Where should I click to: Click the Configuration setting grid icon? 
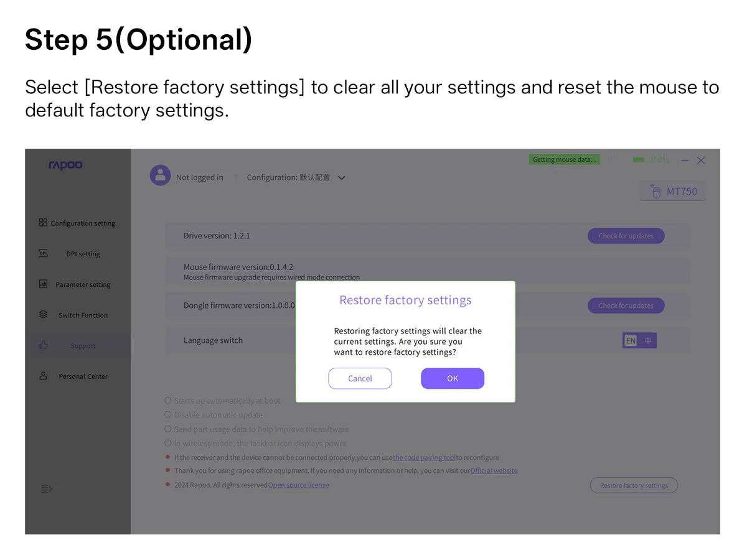tap(43, 222)
